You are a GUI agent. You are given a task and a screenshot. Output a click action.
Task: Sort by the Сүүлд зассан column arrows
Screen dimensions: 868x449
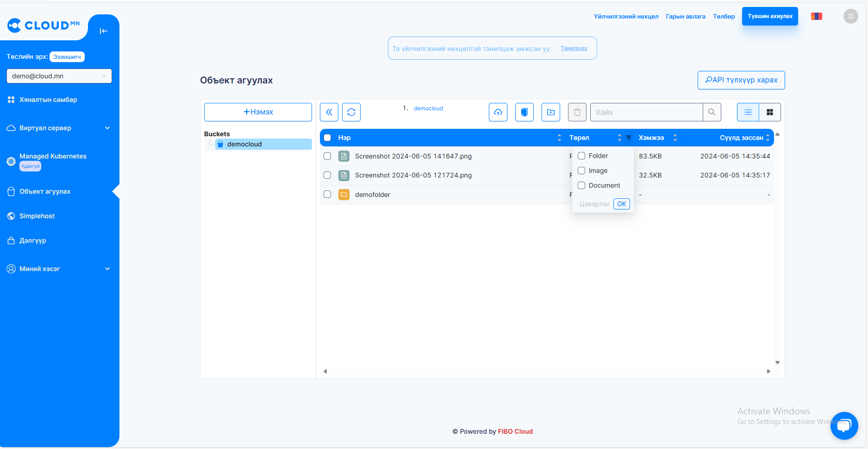pos(768,138)
